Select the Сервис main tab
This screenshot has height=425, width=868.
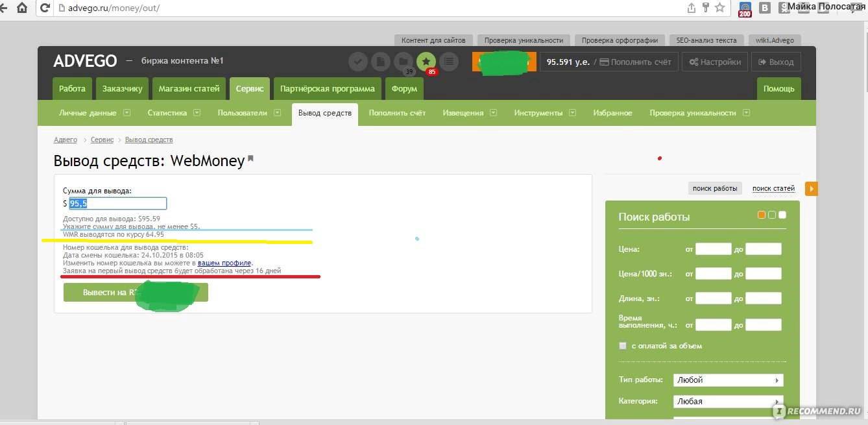tap(250, 89)
